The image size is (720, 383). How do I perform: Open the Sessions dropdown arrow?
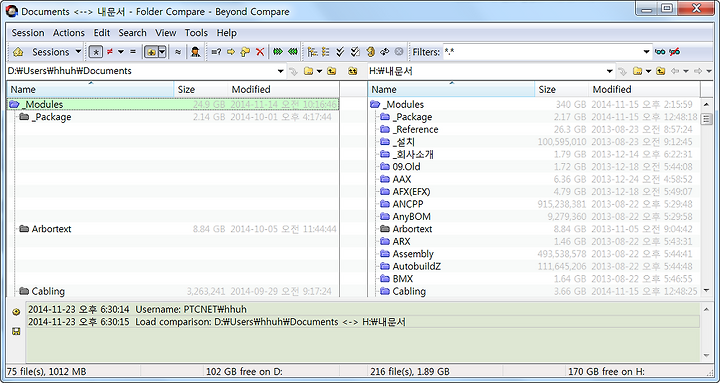point(78,52)
